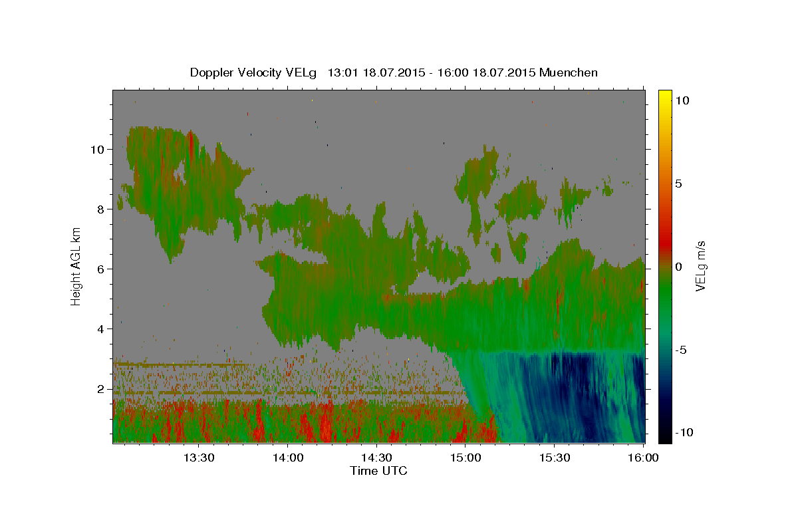
Task: Click the height axis label "6"
Action: coord(101,269)
